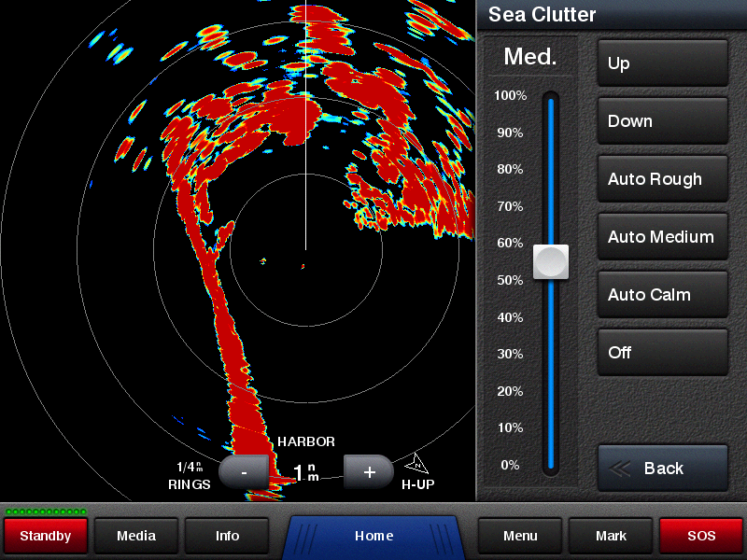The image size is (747, 560).
Task: Return to the Home screen
Action: 373,536
